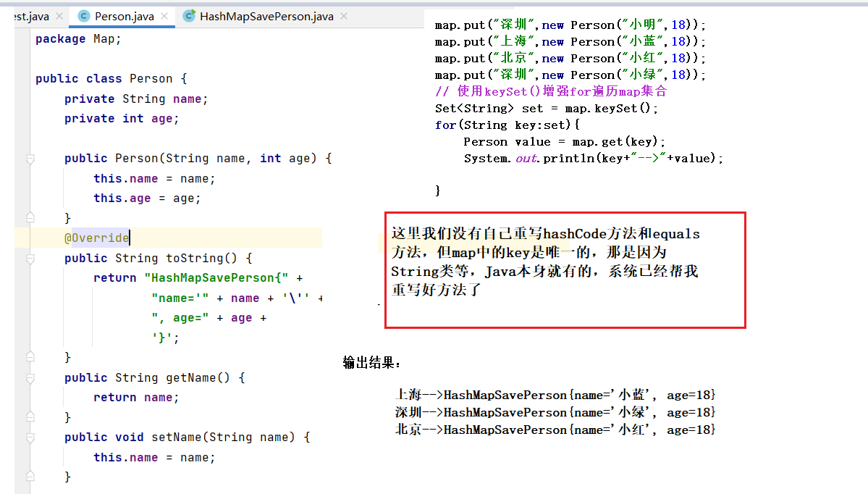Click the map.put line with 小明
The image size is (868, 494).
(x=570, y=25)
